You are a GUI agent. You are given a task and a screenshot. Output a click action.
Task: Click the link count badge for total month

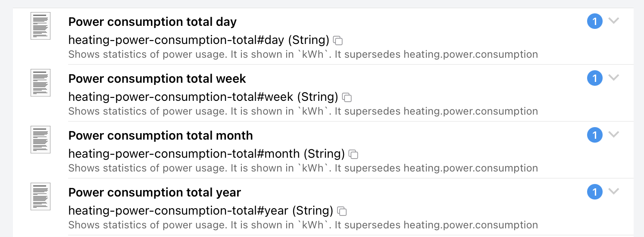(x=595, y=135)
